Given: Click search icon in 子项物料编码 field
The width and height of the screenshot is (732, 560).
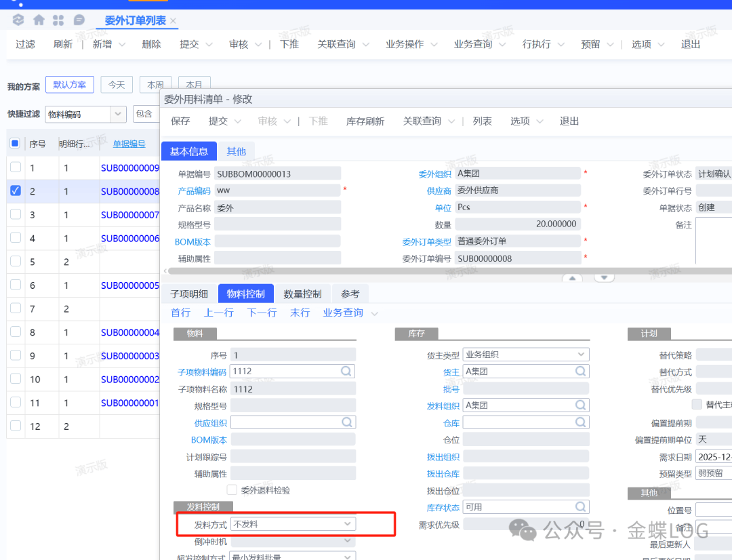Looking at the screenshot, I should [346, 371].
